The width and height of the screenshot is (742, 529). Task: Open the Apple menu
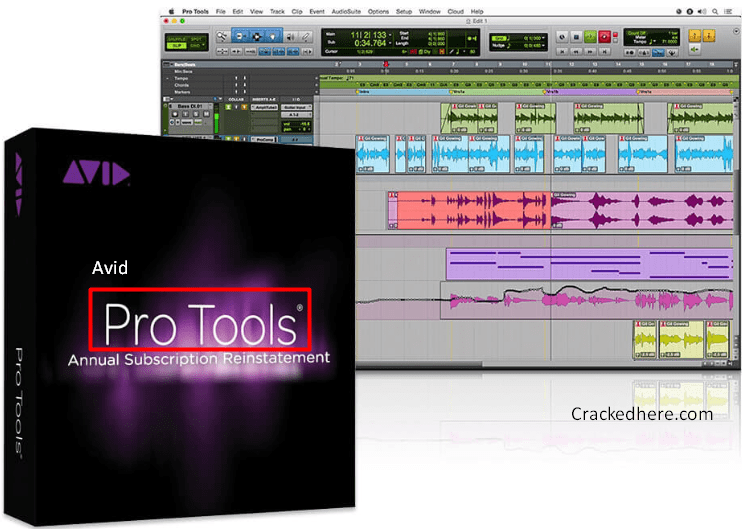click(x=171, y=11)
